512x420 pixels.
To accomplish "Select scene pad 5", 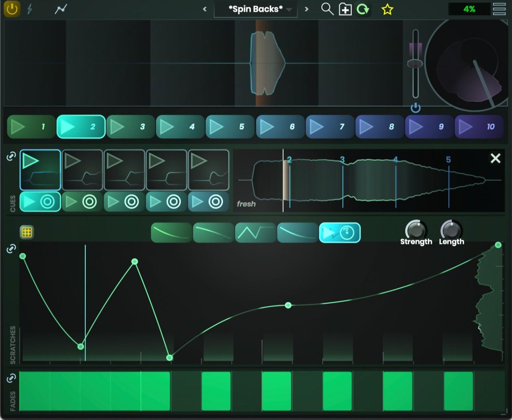I will click(230, 127).
